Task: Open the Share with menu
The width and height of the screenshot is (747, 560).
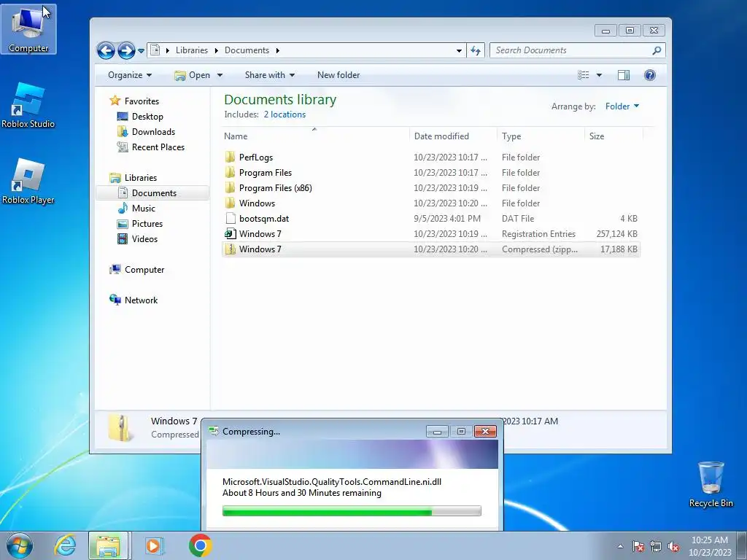Action: (x=270, y=75)
